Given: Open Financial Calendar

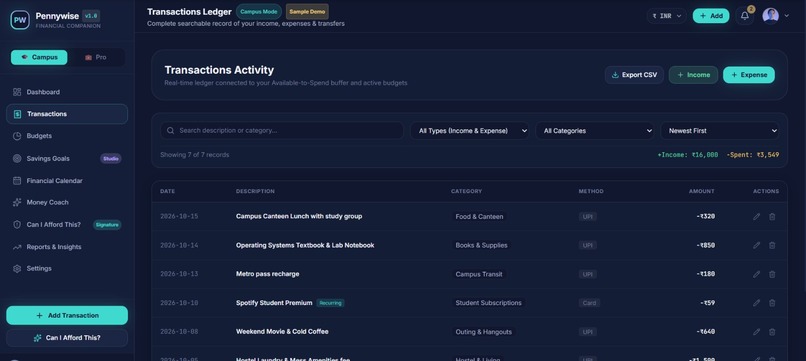Looking at the screenshot, I should 67,180.
